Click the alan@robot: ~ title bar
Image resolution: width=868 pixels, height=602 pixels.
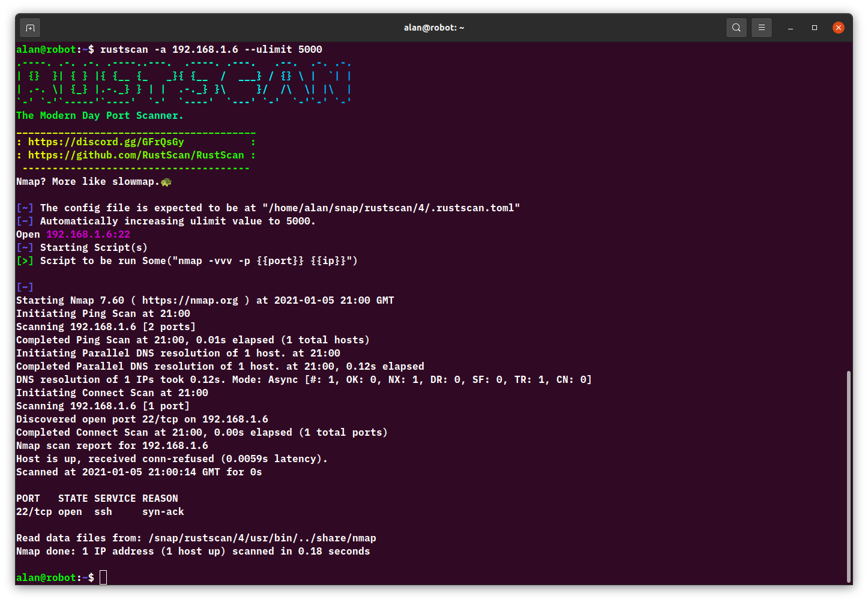(x=434, y=27)
